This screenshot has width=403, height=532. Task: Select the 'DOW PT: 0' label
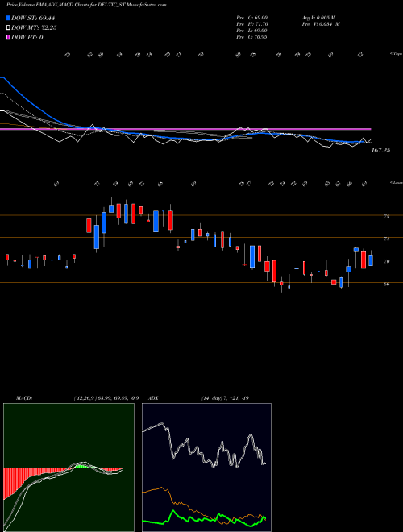pos(27,37)
